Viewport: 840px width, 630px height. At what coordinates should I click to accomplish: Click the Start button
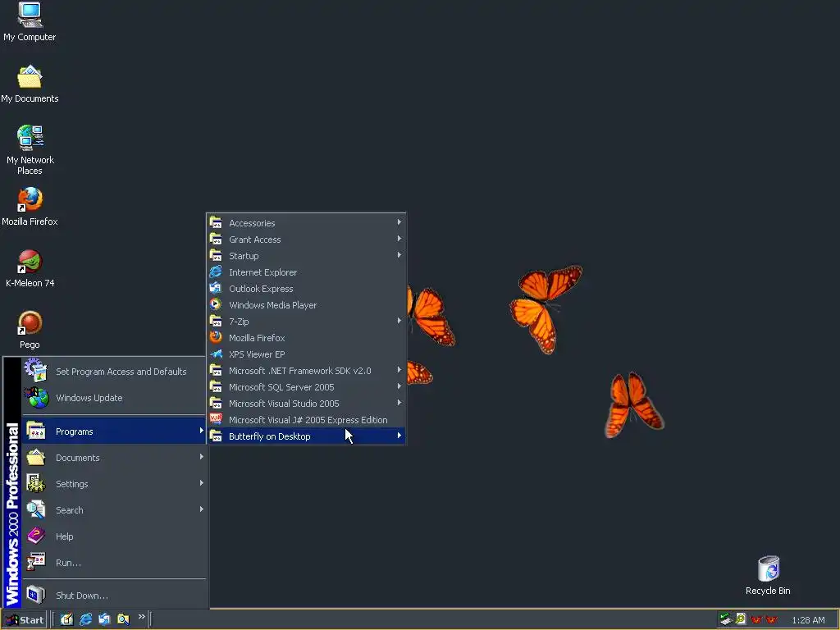[24, 620]
